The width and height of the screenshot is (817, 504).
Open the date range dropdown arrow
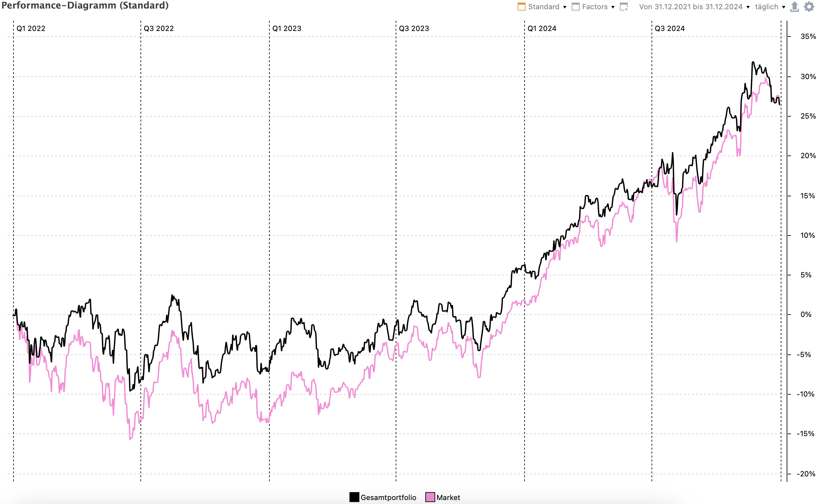pyautogui.click(x=748, y=7)
